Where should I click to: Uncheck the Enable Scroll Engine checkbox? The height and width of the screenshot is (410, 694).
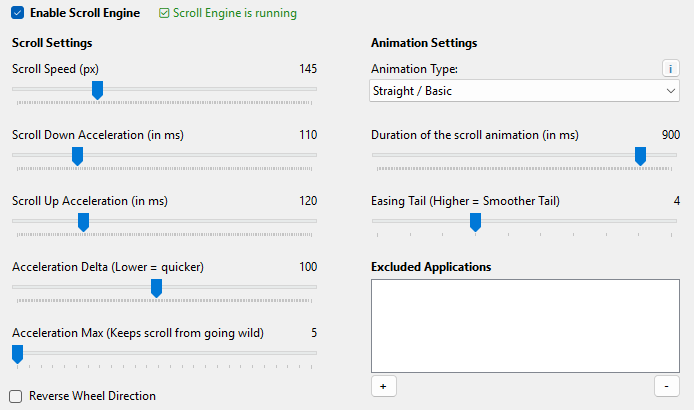[17, 14]
